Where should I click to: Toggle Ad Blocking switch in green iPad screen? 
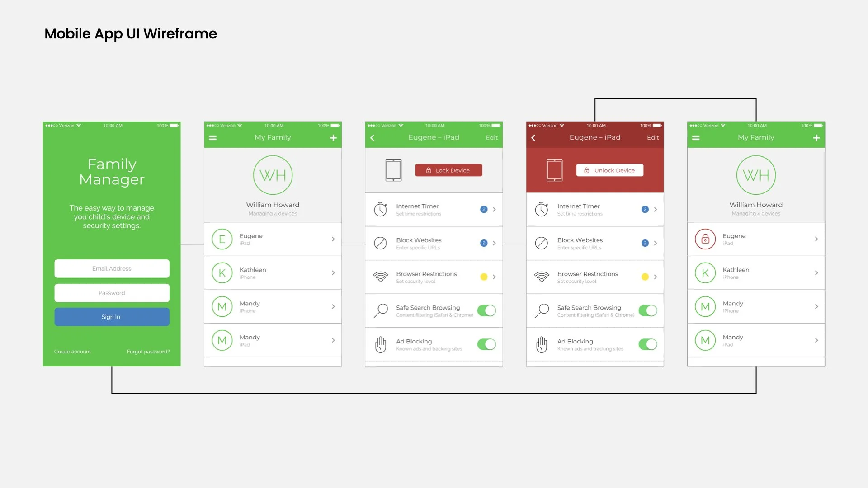tap(486, 344)
